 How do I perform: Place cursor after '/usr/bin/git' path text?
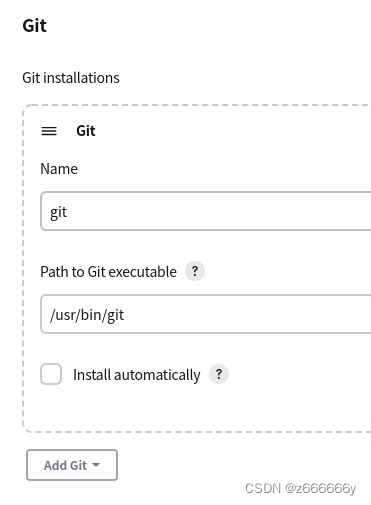(x=125, y=315)
